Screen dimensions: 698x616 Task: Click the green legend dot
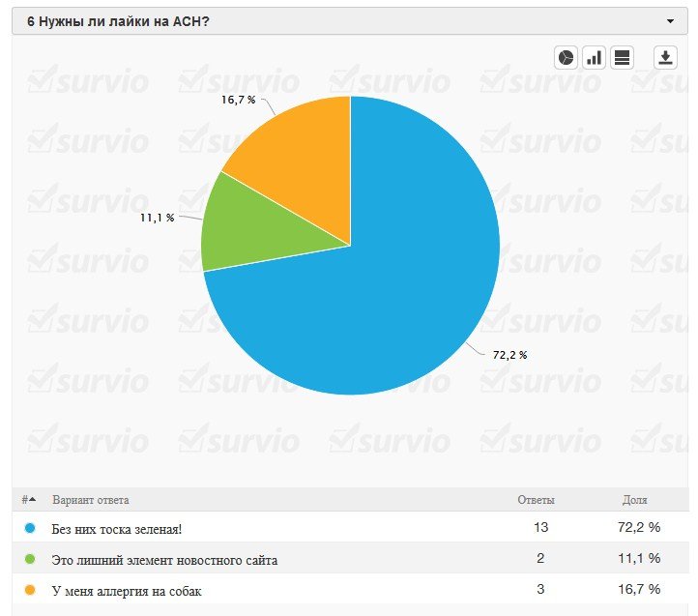point(30,559)
